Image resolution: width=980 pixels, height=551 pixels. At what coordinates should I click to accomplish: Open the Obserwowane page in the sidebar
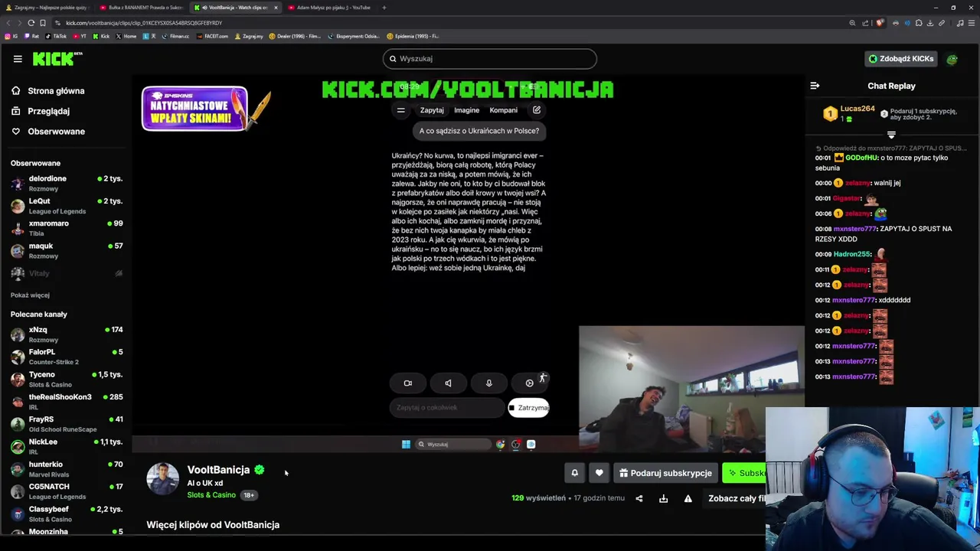[x=56, y=131]
